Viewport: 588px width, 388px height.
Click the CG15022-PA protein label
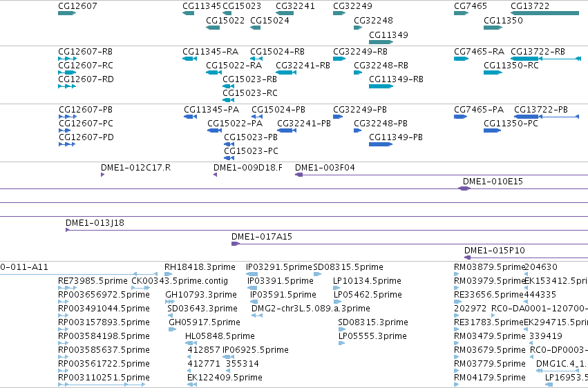235,123
